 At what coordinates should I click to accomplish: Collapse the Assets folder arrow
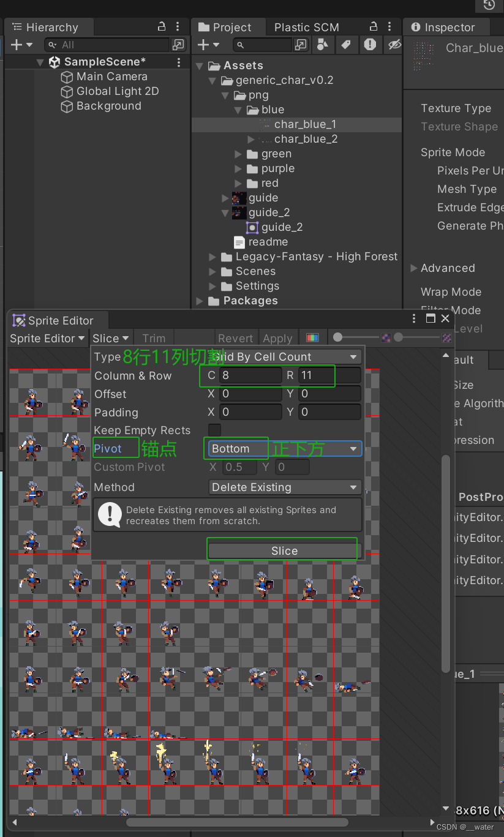click(200, 66)
